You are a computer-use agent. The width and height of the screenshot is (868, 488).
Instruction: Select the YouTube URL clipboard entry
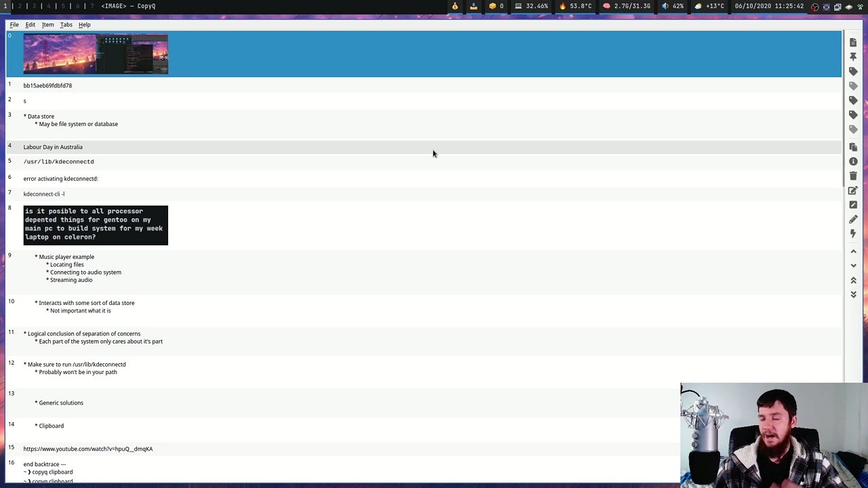88,449
